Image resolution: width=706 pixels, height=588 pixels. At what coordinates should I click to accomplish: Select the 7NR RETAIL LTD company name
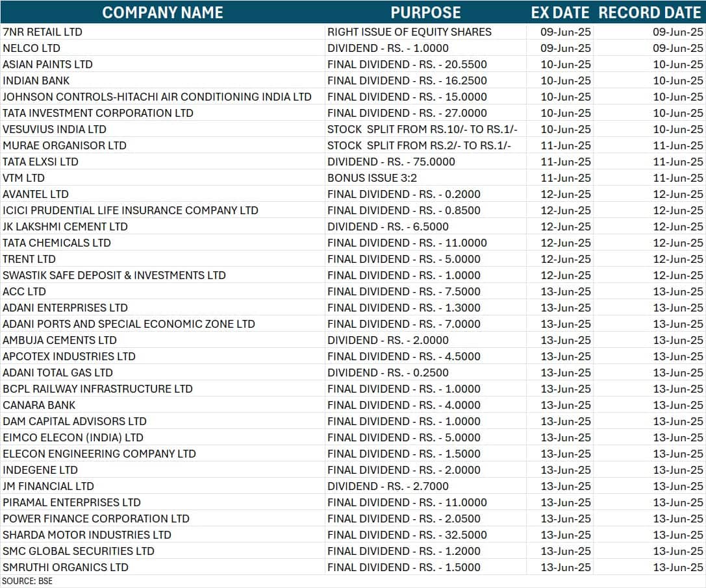pyautogui.click(x=42, y=32)
